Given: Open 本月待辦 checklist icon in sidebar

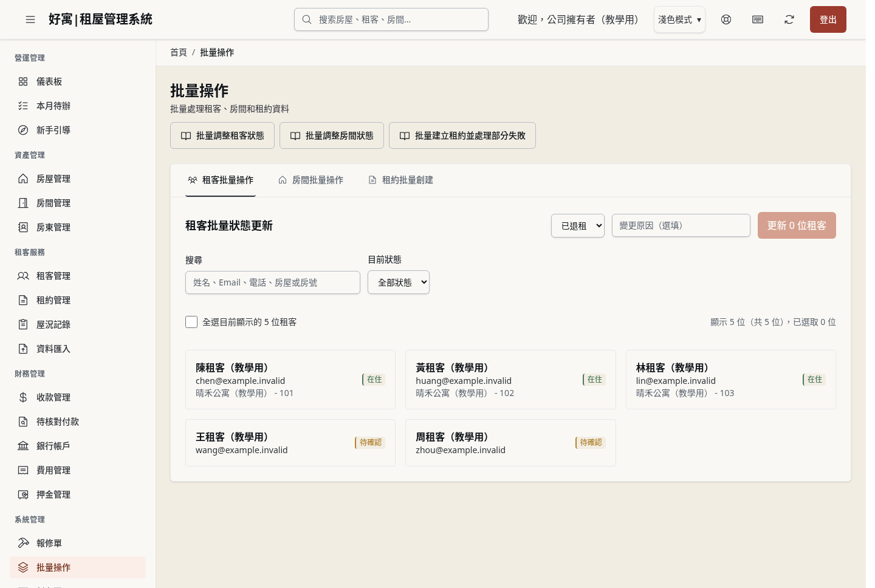Looking at the screenshot, I should 23,106.
